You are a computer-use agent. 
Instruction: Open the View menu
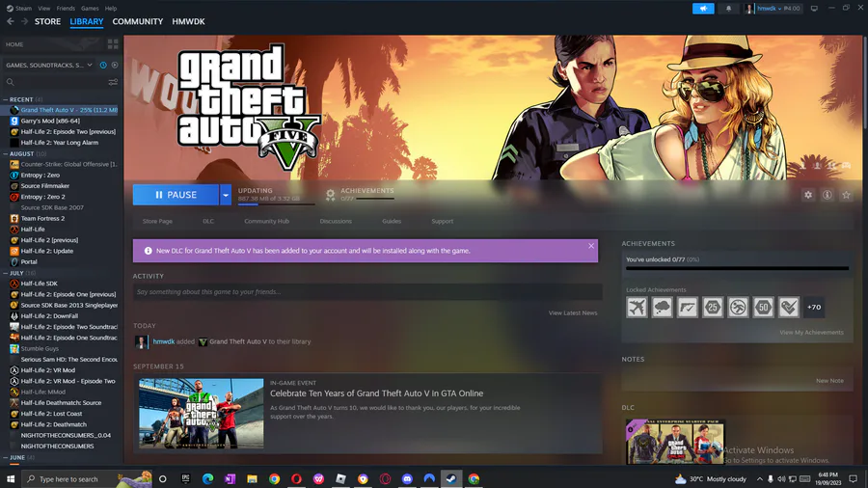pyautogui.click(x=43, y=9)
